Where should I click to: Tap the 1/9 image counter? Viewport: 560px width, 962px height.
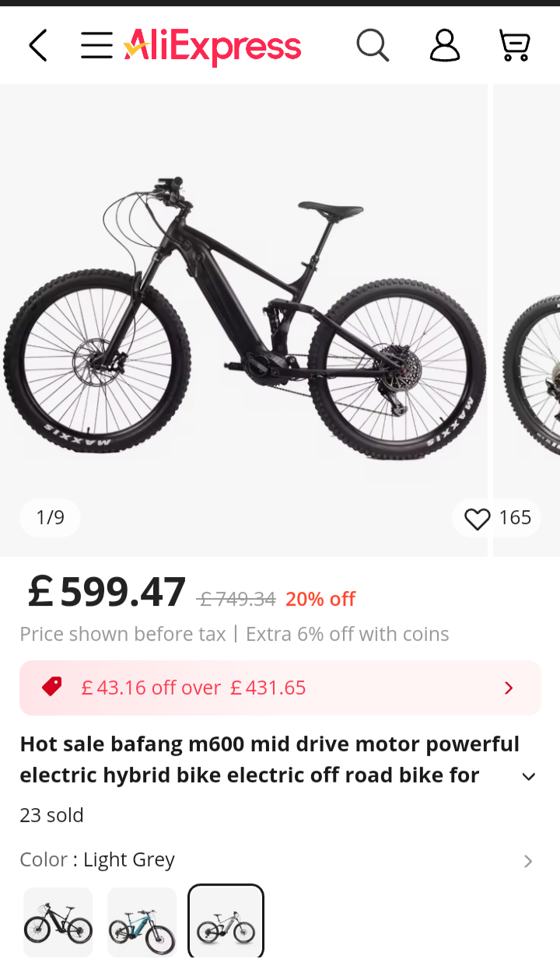point(51,518)
